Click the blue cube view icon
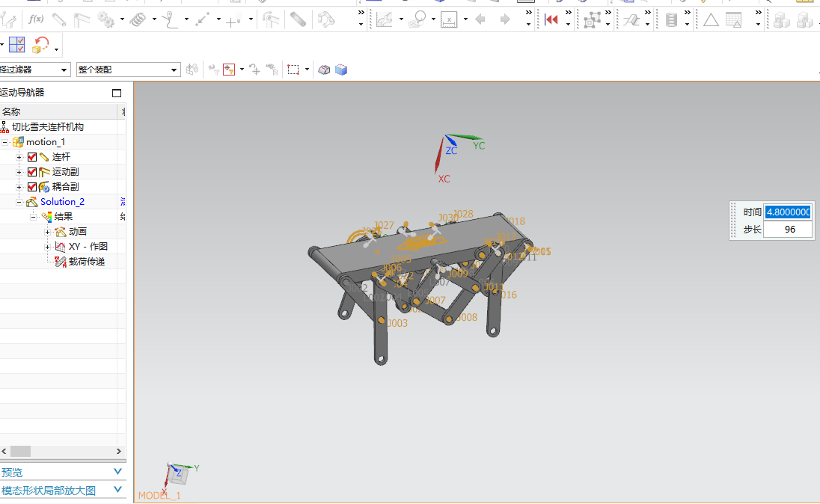The height and width of the screenshot is (504, 820). pyautogui.click(x=341, y=70)
